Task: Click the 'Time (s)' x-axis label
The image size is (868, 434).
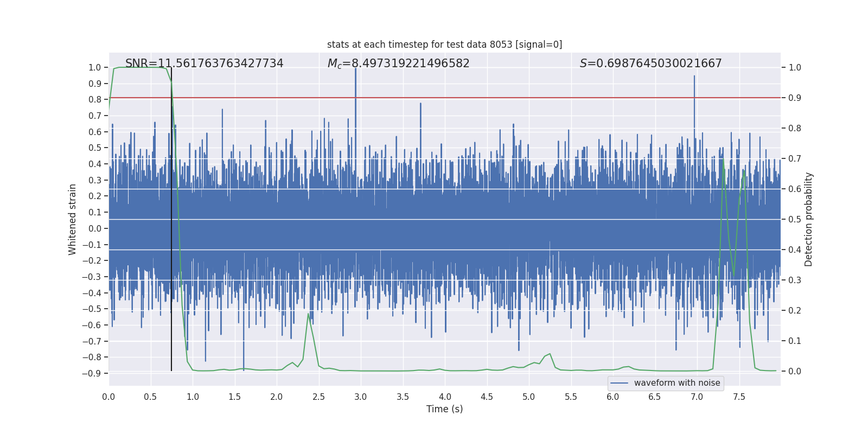Action: (444, 409)
